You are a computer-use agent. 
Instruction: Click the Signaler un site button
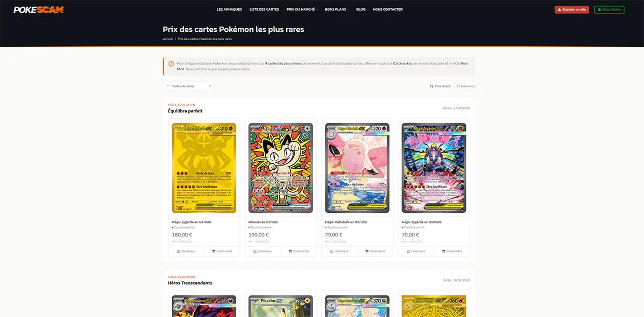pos(572,9)
